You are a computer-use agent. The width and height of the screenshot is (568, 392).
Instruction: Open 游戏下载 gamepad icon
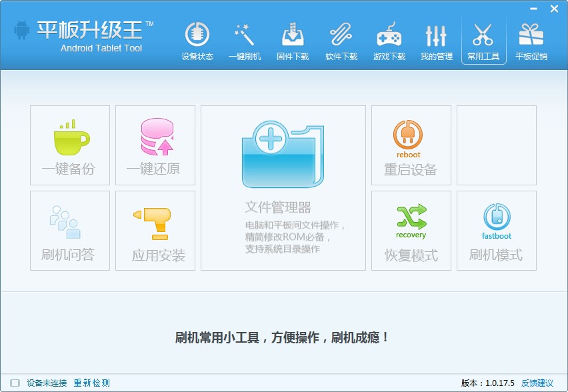coord(389,41)
